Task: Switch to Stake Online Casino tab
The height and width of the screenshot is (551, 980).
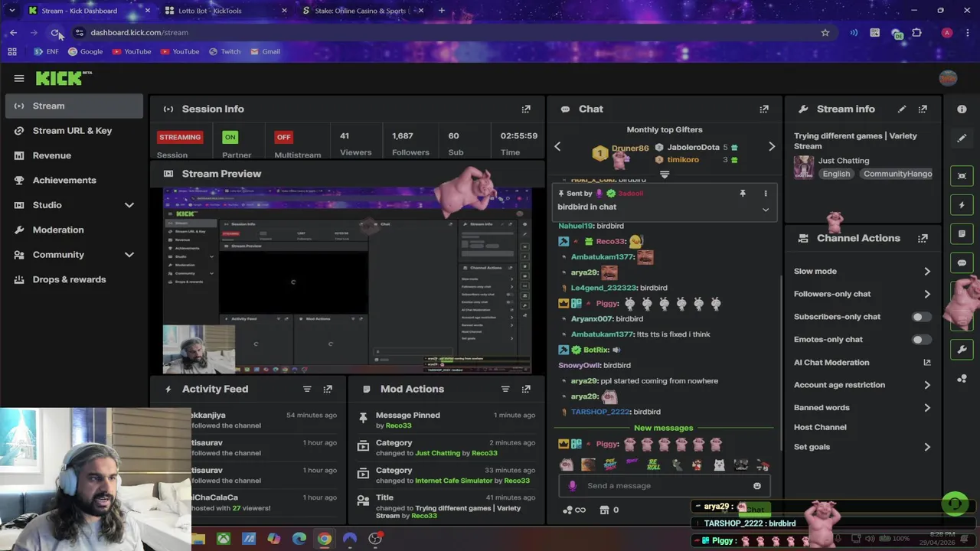Action: click(361, 11)
